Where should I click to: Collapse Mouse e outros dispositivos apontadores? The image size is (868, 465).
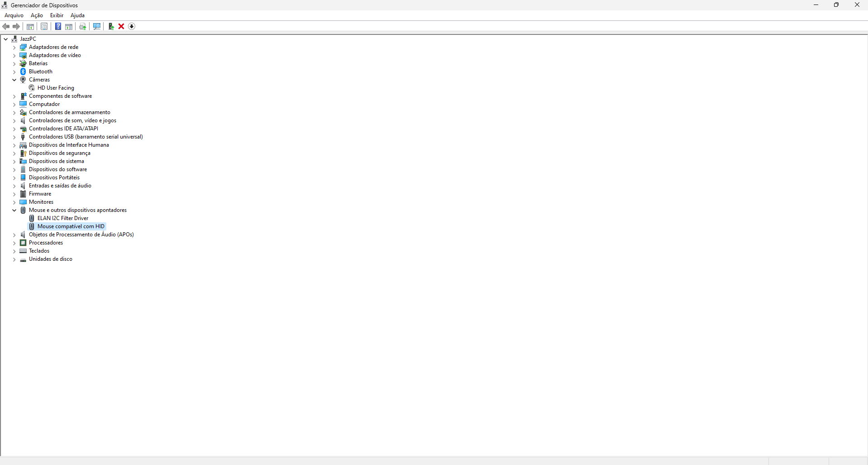click(x=14, y=210)
